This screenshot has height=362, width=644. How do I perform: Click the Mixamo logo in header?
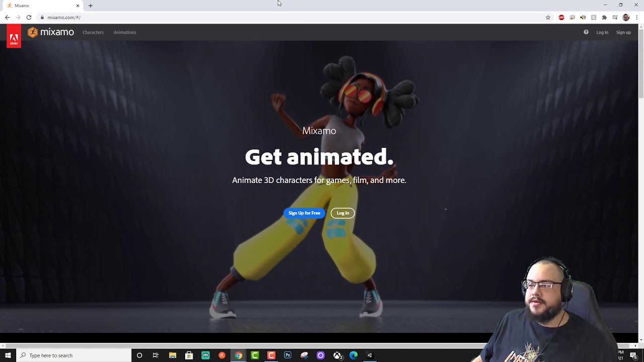[x=51, y=32]
